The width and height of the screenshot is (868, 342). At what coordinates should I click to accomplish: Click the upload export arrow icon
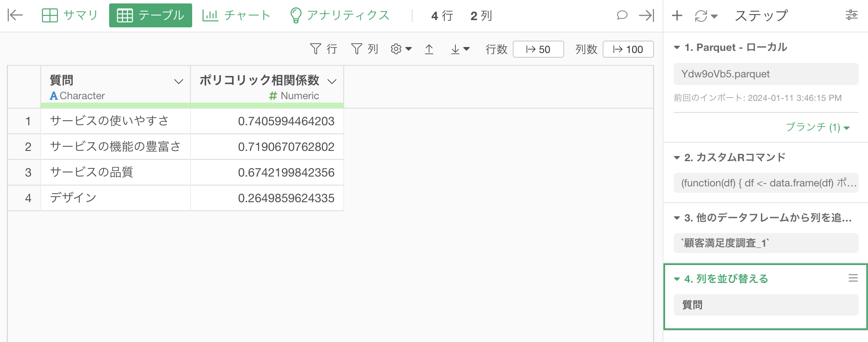[429, 49]
